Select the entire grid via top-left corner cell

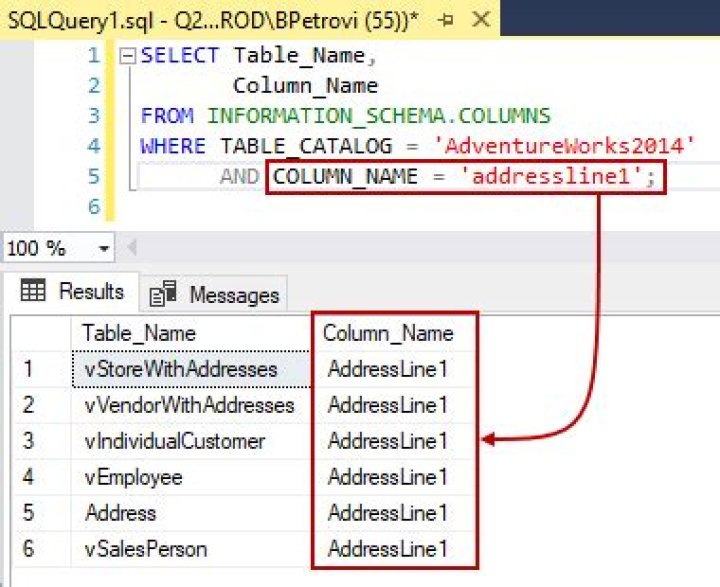tap(40, 333)
